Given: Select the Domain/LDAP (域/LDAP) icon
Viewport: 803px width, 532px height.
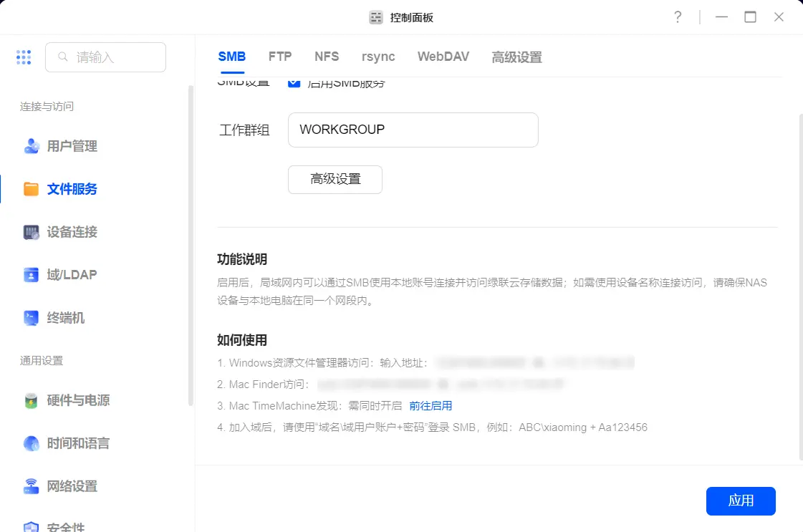Looking at the screenshot, I should [x=32, y=275].
